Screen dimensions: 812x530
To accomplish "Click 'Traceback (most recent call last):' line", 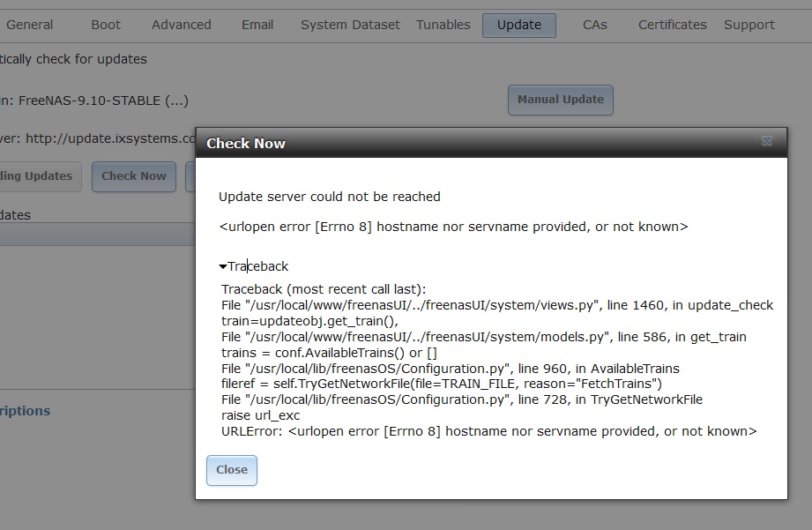I will click(x=324, y=289).
